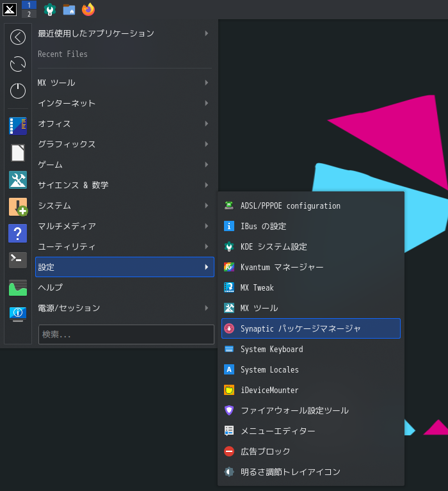Switch to virtual desktop 1 in pager
Screen dimensions: 448x491
[29, 5]
